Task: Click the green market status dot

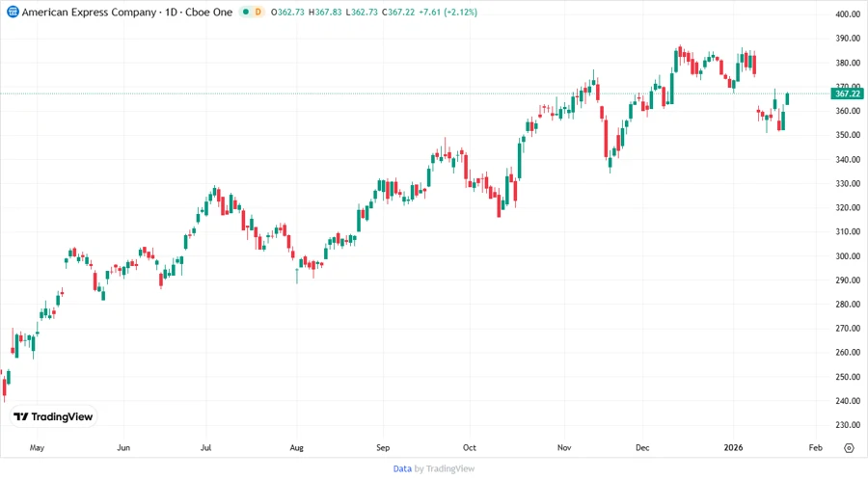Action: pos(246,12)
